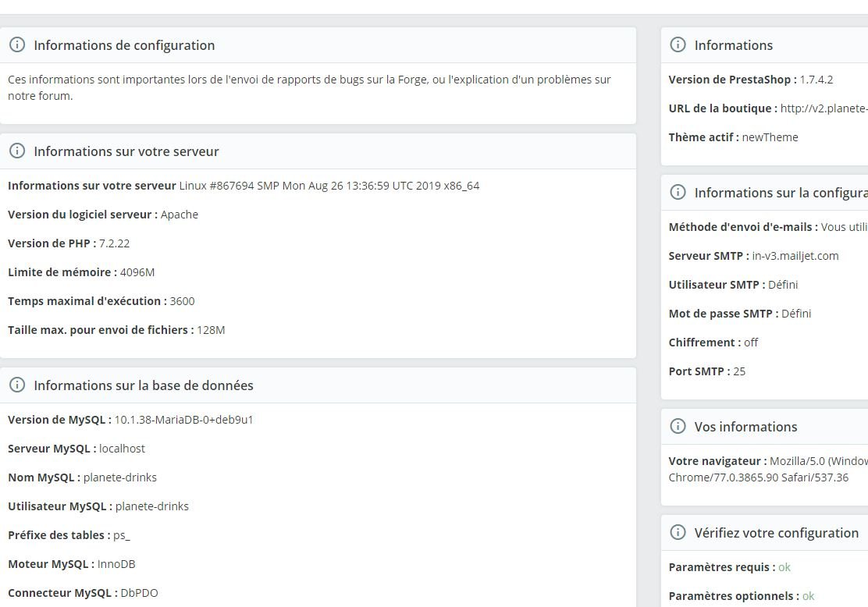The image size is (868, 607).
Task: Click the Utilisateur SMTP value Défini
Action: tap(783, 285)
